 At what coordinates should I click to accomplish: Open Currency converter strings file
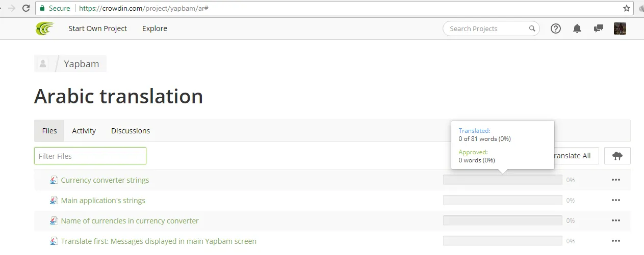pos(105,180)
